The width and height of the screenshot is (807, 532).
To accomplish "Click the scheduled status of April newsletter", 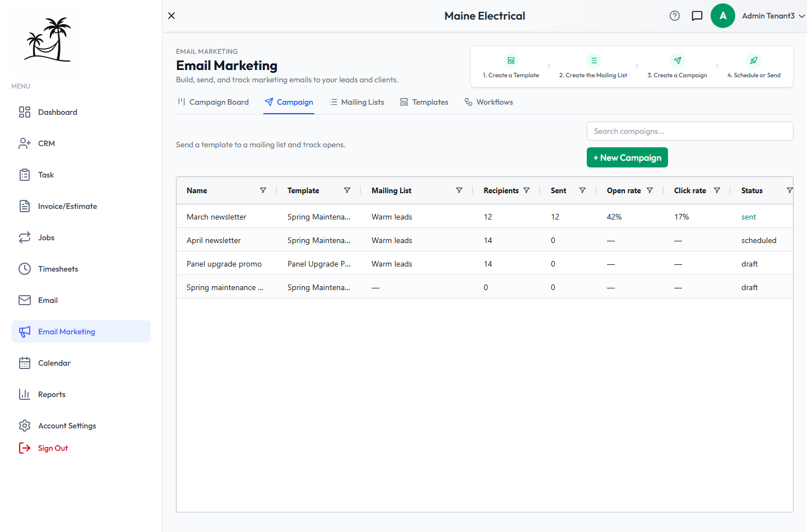I will tap(759, 240).
